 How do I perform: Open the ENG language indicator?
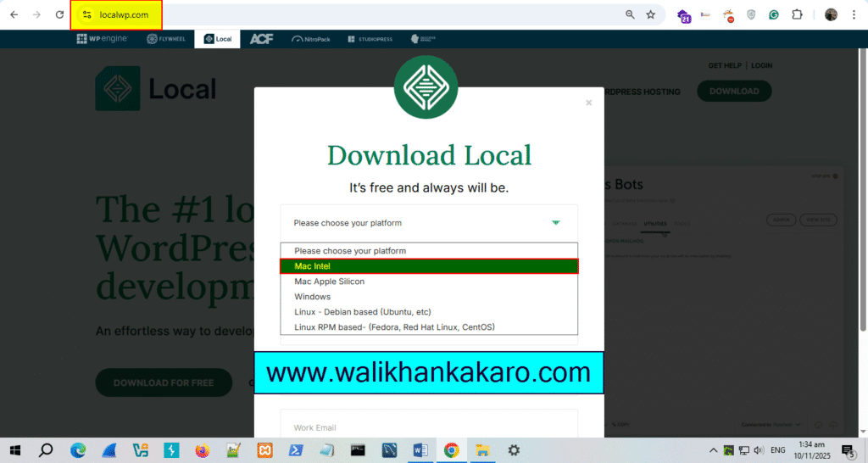coord(778,450)
